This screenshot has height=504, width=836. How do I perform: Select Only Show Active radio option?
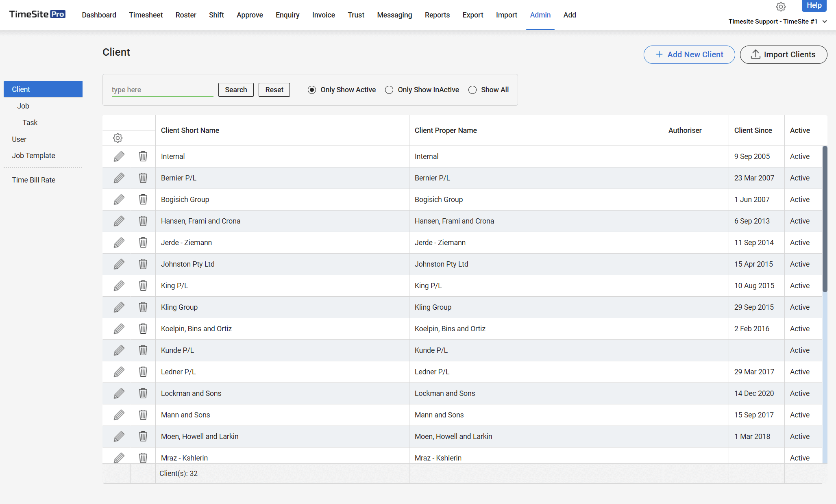[x=312, y=90]
